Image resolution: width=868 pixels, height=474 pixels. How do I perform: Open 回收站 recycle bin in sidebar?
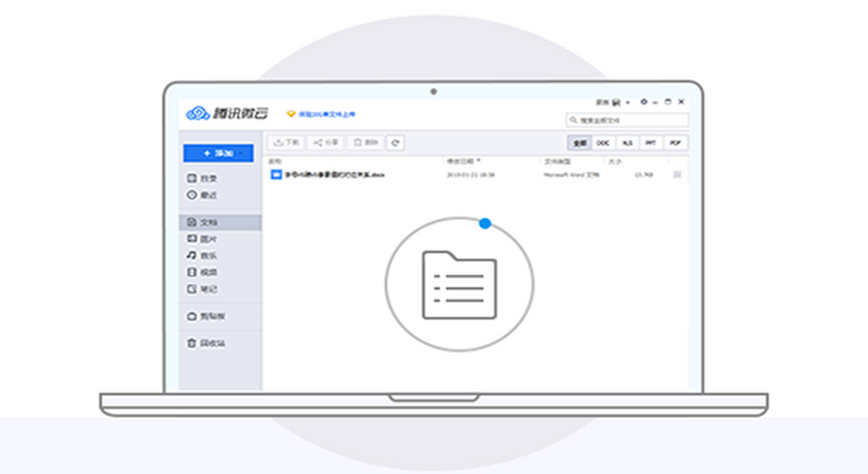[x=205, y=343]
